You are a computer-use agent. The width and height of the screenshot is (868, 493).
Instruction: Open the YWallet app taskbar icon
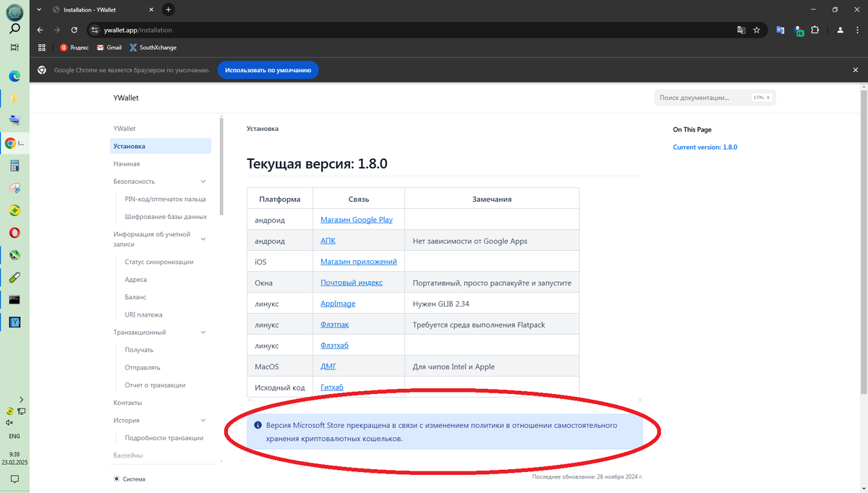click(x=14, y=322)
